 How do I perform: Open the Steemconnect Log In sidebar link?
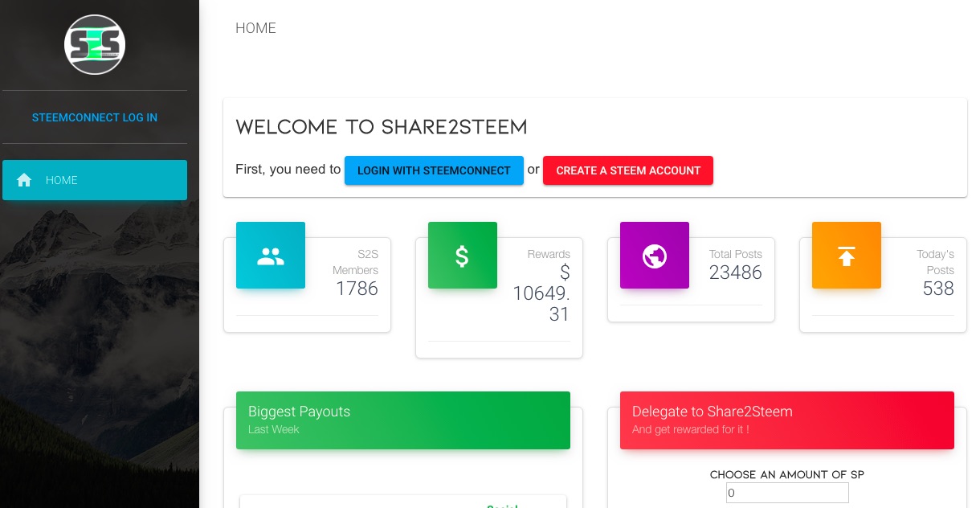(x=95, y=117)
